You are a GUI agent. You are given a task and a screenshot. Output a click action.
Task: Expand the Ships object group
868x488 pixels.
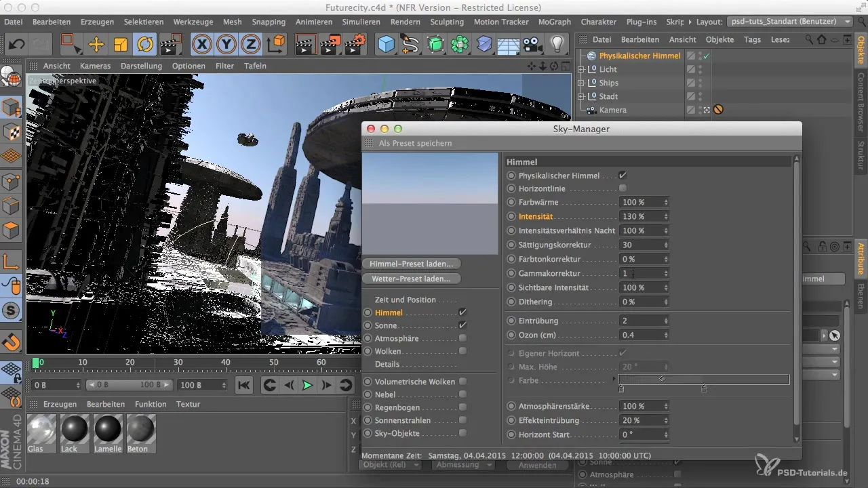580,83
